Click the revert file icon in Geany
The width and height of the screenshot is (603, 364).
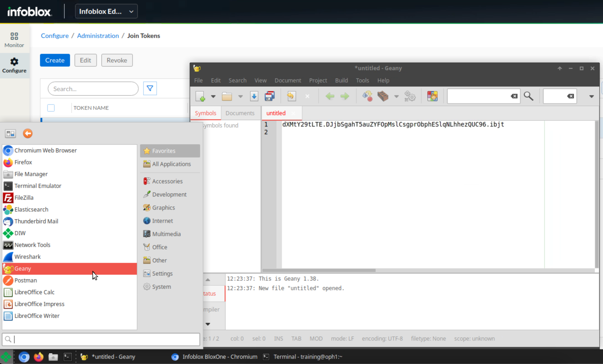[291, 96]
